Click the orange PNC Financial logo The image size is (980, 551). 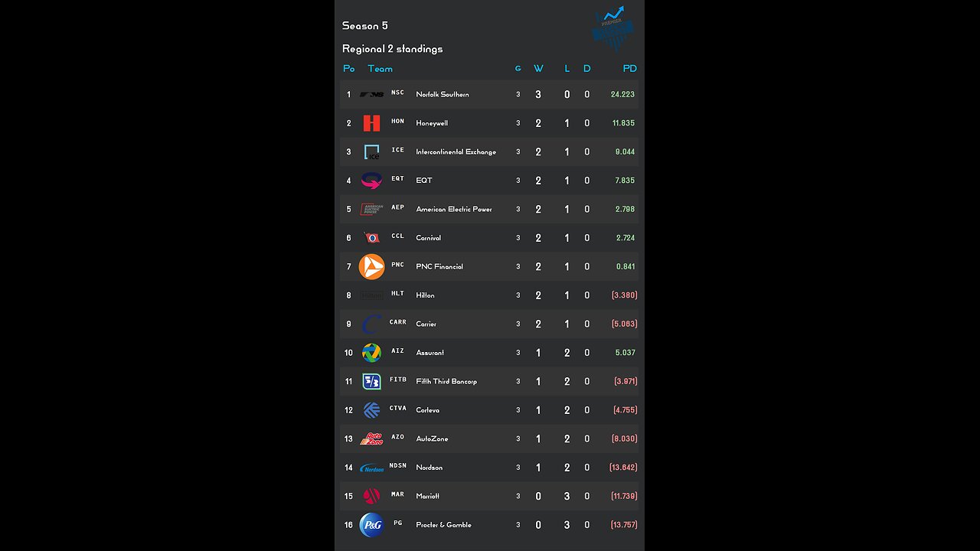pos(372,266)
